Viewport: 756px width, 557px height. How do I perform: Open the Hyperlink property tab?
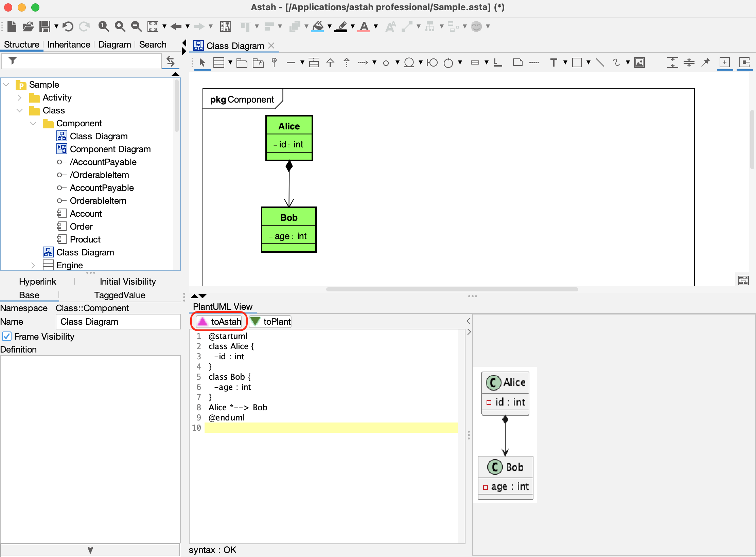click(x=37, y=282)
